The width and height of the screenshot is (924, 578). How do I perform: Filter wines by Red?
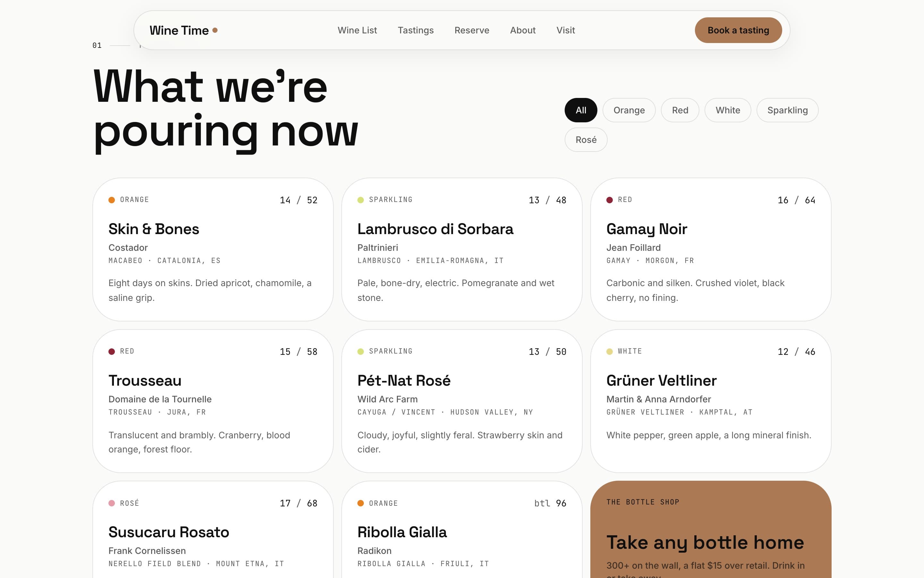(680, 110)
